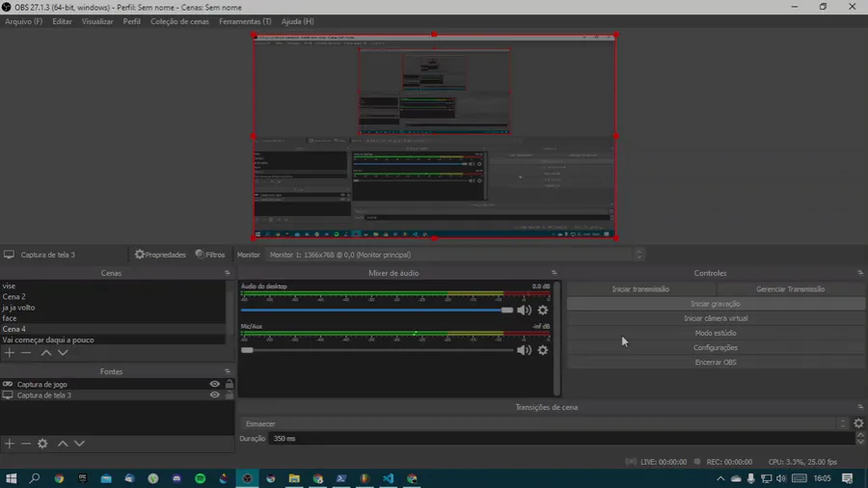The height and width of the screenshot is (488, 868).
Task: Open Coleção de cenas menu
Action: 180,21
